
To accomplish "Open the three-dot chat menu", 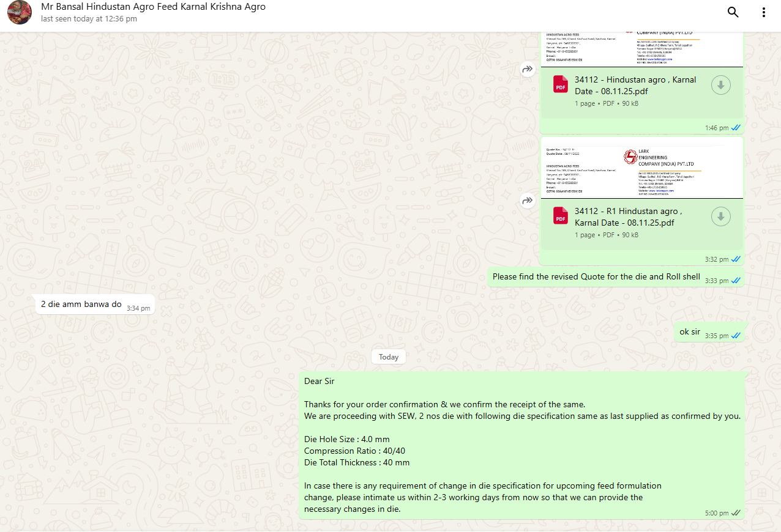I will (763, 12).
